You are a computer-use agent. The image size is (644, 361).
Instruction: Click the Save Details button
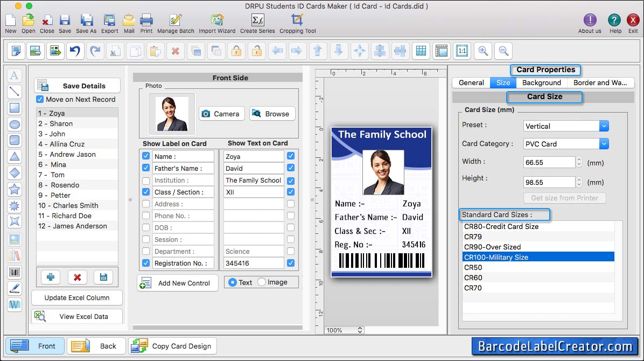[78, 86]
